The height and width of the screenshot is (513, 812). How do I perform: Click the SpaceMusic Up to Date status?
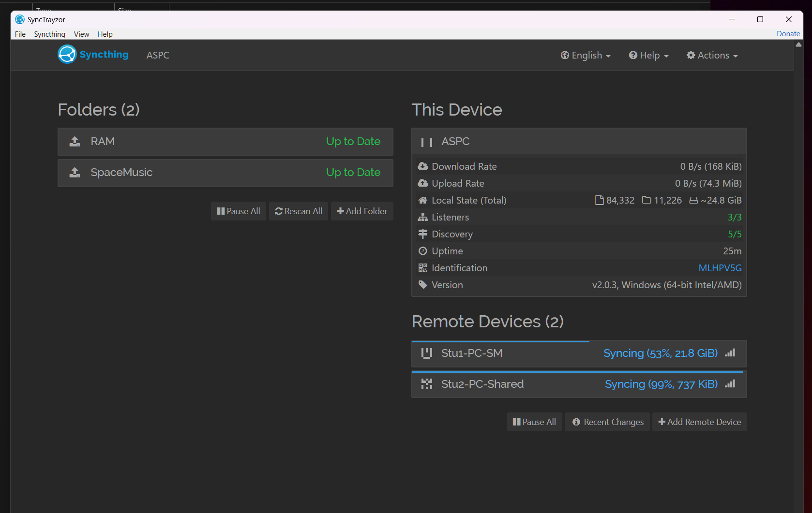(x=353, y=173)
